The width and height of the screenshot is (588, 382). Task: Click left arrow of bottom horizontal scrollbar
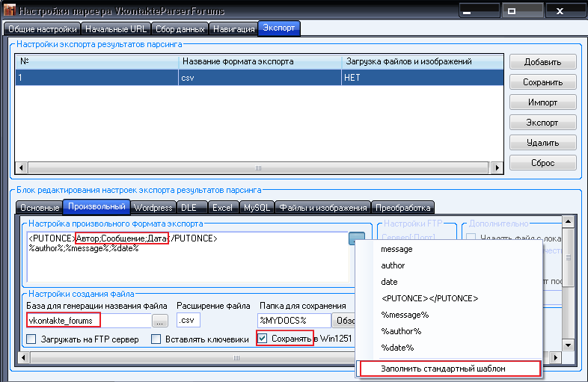pyautogui.click(x=24, y=357)
